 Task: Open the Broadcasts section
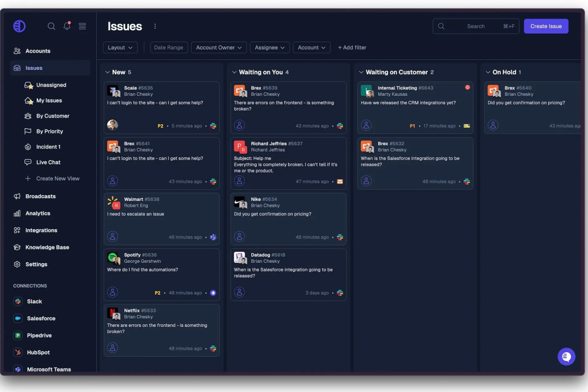[x=40, y=196]
